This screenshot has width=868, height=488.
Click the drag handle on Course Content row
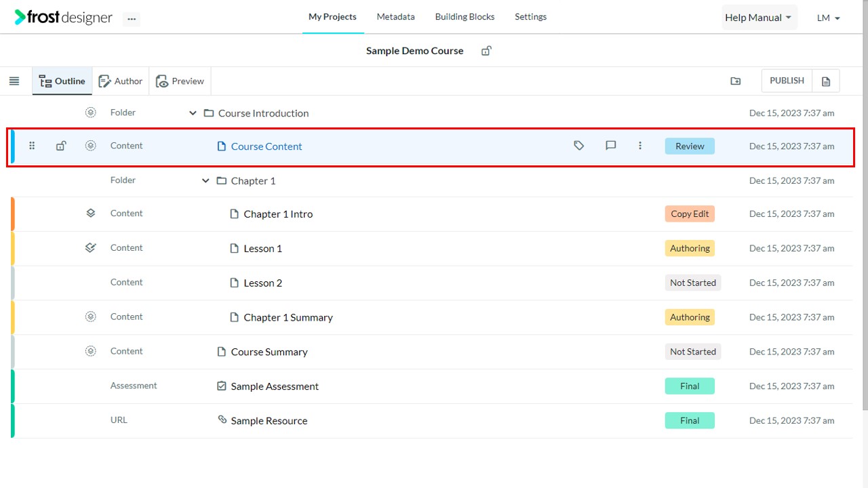32,146
